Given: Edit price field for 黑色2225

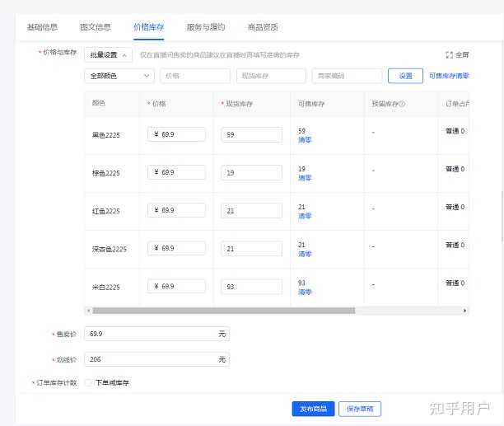Looking at the screenshot, I should pyautogui.click(x=176, y=134).
